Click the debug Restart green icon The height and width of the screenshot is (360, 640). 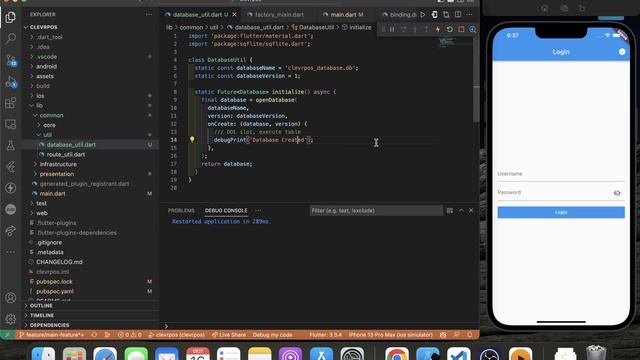[x=449, y=29]
